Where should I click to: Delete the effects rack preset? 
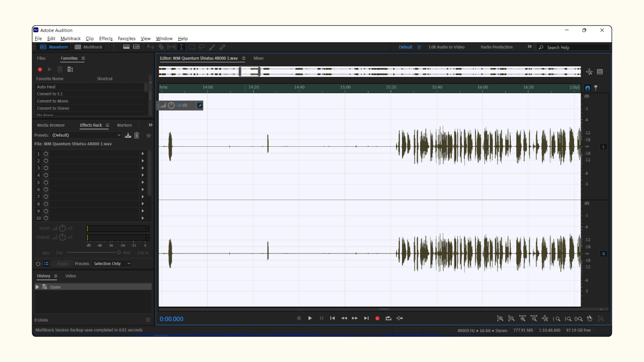[x=136, y=135]
